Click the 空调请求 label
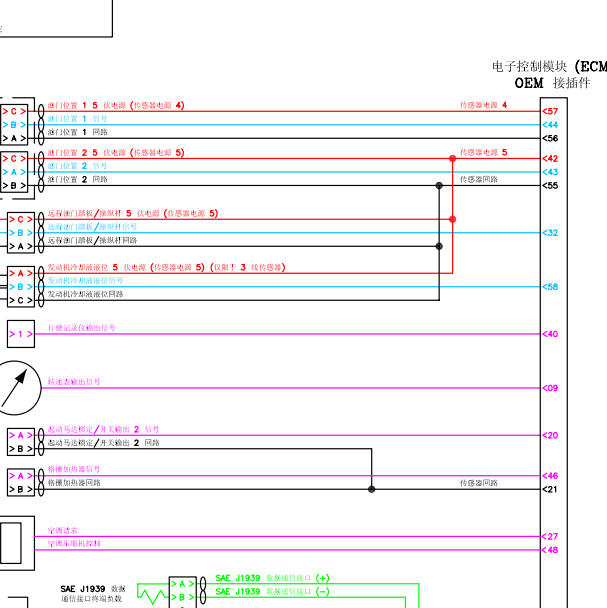607x608 pixels. [62, 530]
